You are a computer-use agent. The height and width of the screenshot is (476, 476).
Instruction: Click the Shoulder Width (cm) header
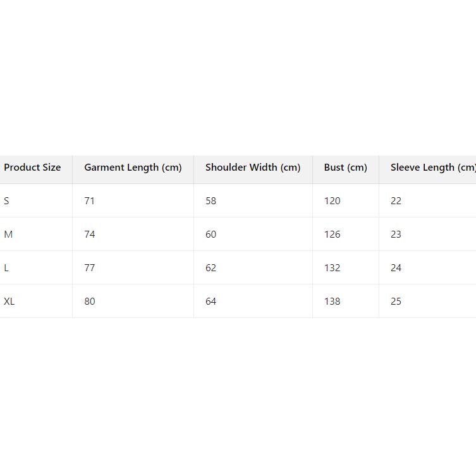click(253, 168)
